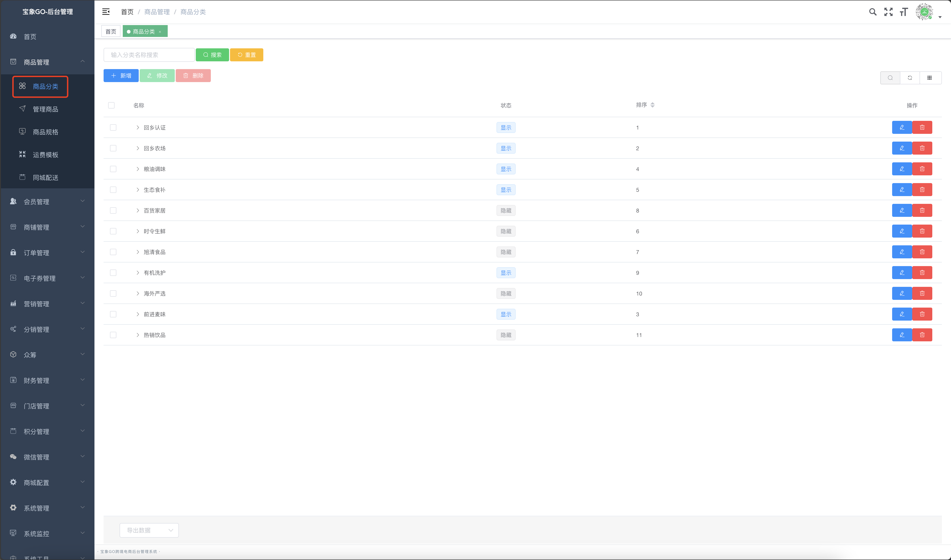Click the header search magnifier icon
Image resolution: width=951 pixels, height=560 pixels.
point(873,12)
